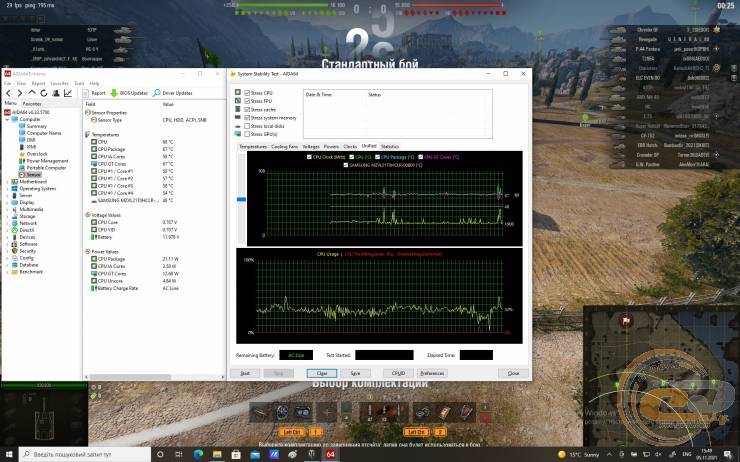Image resolution: width=740 pixels, height=462 pixels.
Task: Uncheck Stress FPU option
Action: [x=247, y=101]
